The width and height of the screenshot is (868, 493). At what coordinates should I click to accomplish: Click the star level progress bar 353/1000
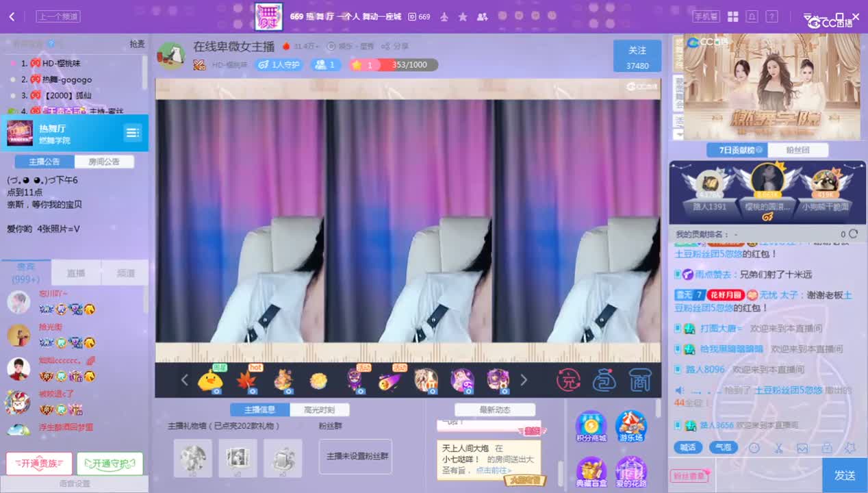tap(394, 65)
